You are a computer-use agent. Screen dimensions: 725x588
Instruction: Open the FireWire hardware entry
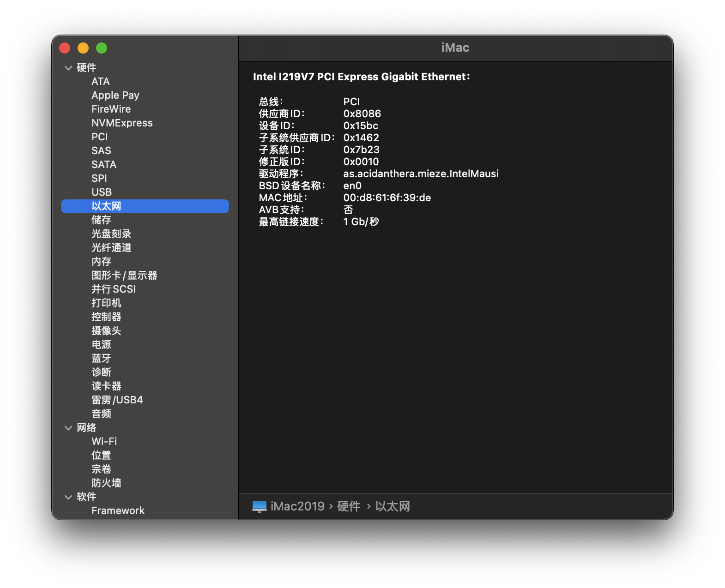coord(145,109)
